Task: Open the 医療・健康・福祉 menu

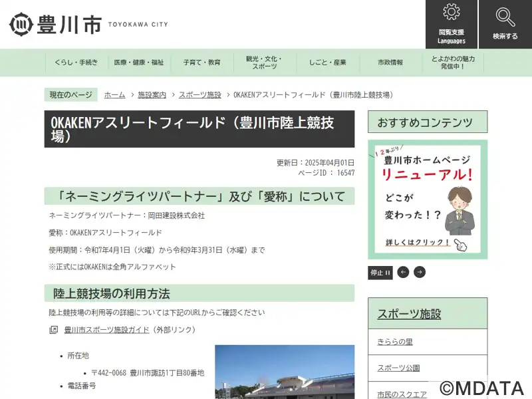Action: pyautogui.click(x=139, y=63)
